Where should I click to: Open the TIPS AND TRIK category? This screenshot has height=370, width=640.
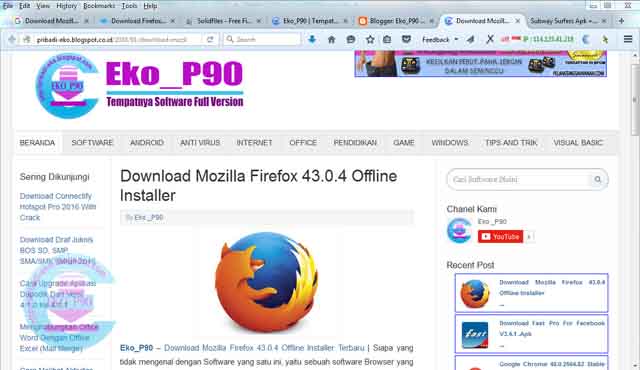511,143
